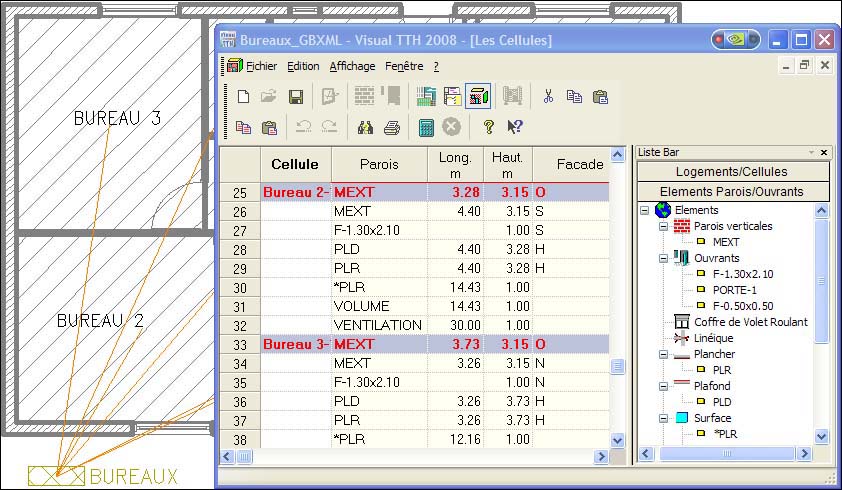Click the table scroll right arrow
The height and width of the screenshot is (490, 842).
coord(601,457)
